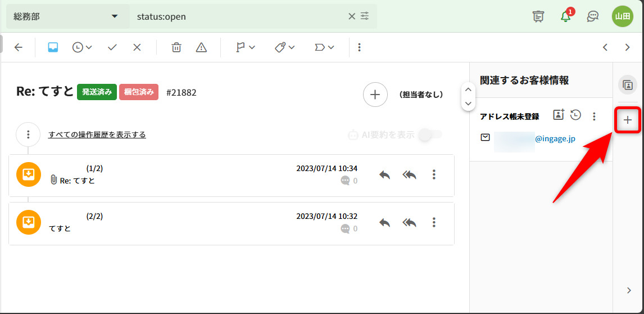The image size is (644, 314).
Task: Open the chat bubbles icon in header
Action: (592, 16)
